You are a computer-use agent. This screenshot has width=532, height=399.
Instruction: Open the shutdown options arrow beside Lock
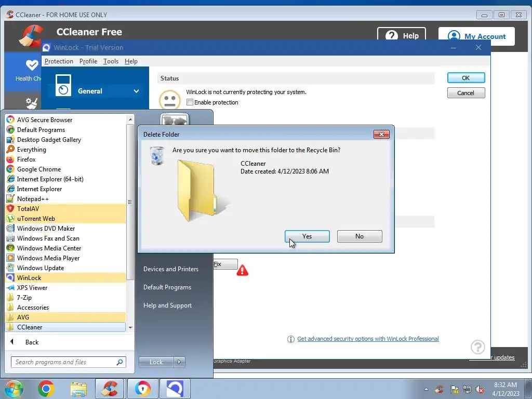point(179,362)
